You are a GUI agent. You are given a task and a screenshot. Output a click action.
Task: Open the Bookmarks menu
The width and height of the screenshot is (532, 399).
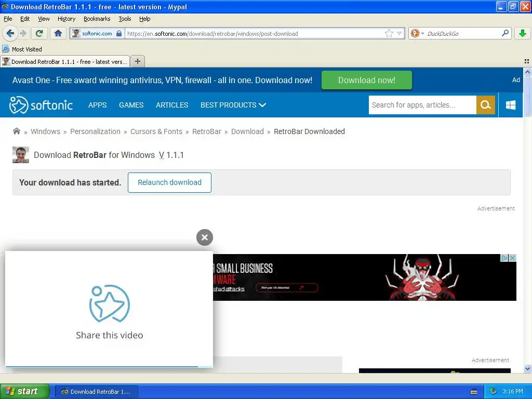pyautogui.click(x=97, y=19)
